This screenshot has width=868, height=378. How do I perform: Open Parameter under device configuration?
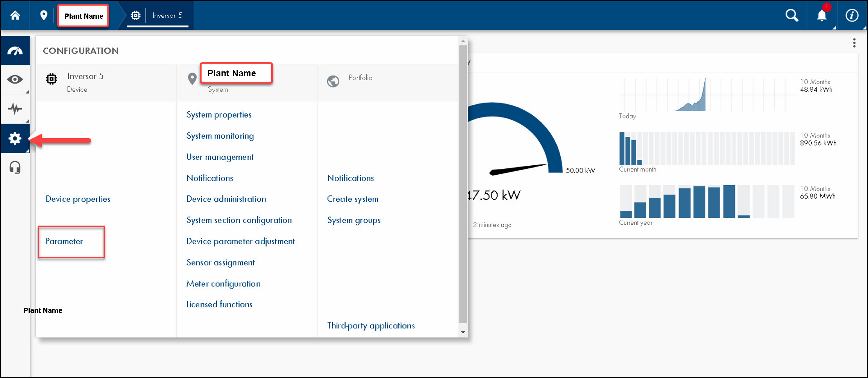pyautogui.click(x=64, y=241)
